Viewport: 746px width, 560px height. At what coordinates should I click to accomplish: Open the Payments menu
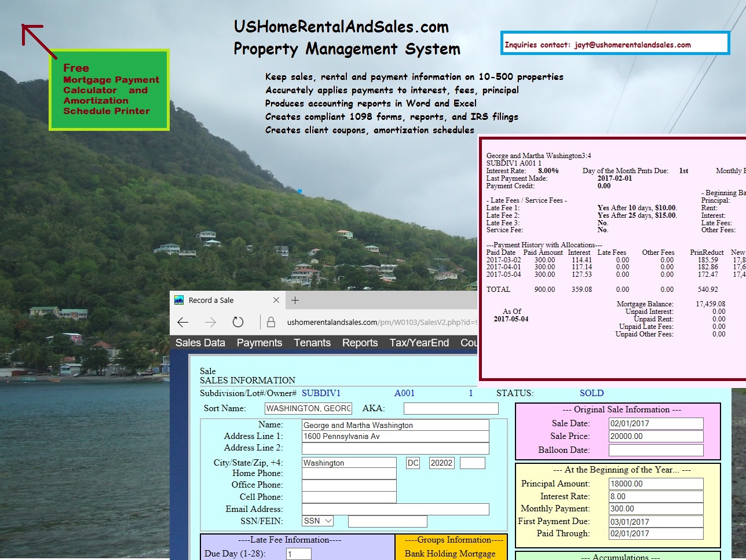pos(259,343)
